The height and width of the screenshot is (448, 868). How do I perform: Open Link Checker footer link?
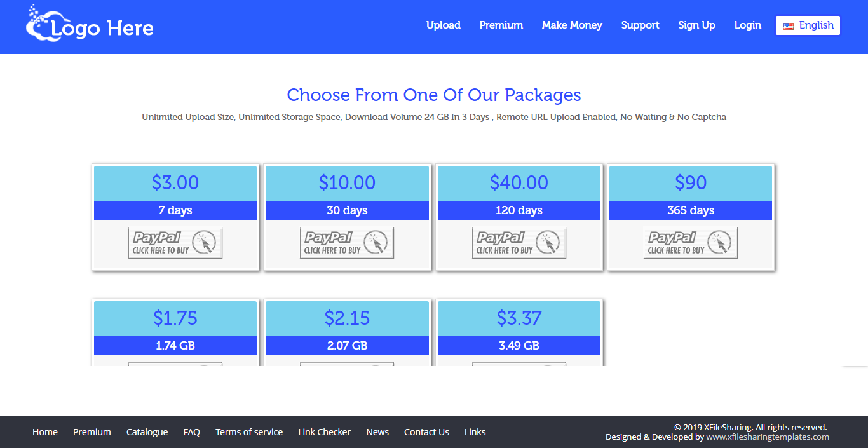(x=325, y=432)
